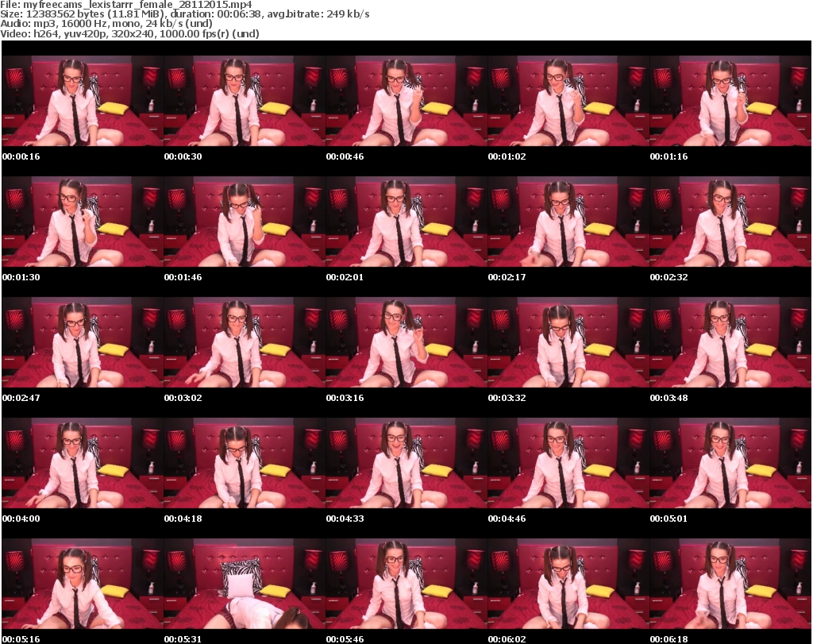Select the thumbnail at 00:01:16

point(730,101)
